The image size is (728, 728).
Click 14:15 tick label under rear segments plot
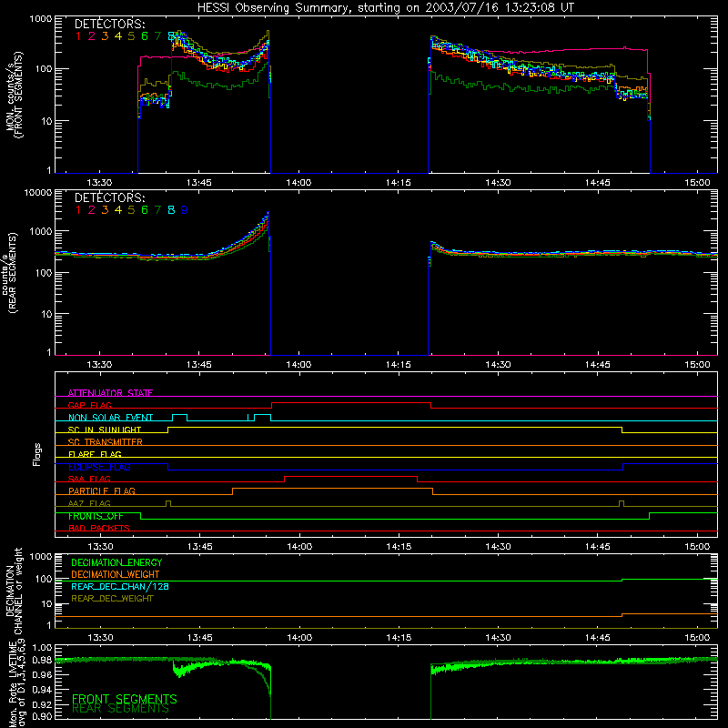click(x=399, y=365)
